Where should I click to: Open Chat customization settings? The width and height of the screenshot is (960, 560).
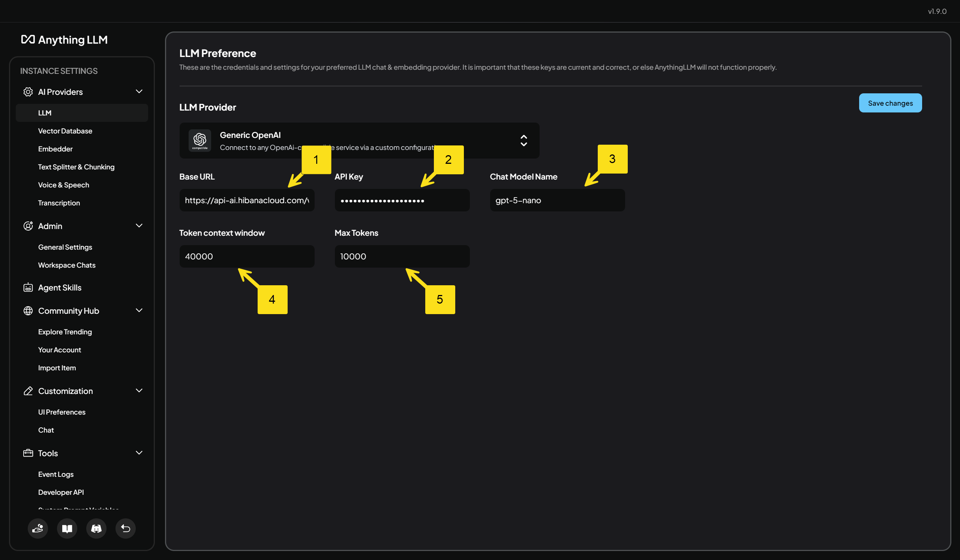(x=46, y=430)
